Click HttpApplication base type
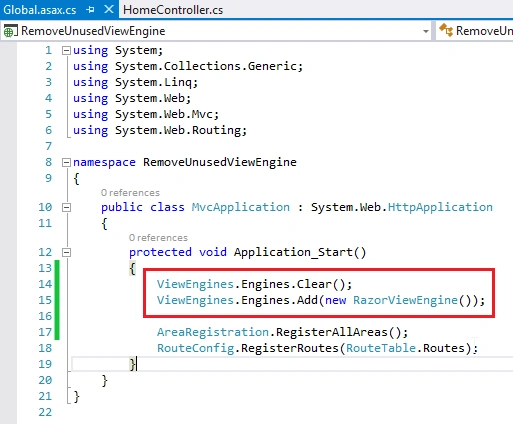 [440, 207]
